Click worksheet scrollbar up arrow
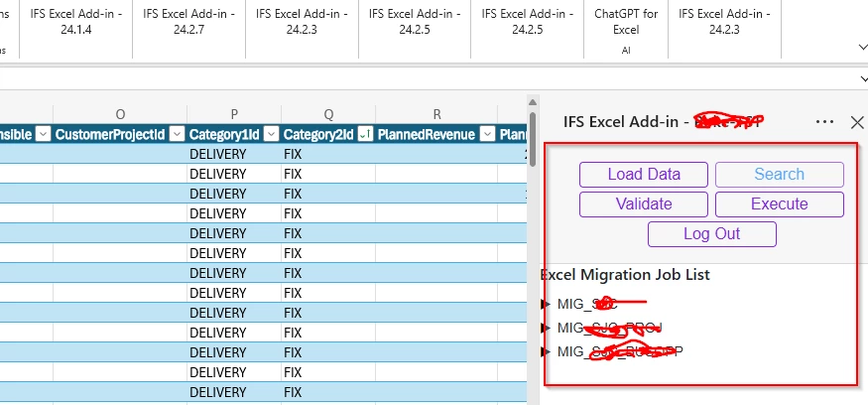 pos(533,102)
